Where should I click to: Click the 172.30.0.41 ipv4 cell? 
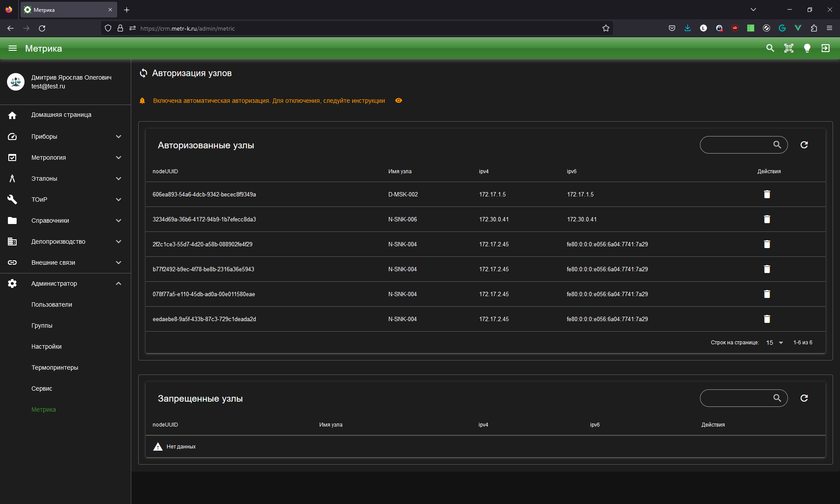pos(494,219)
